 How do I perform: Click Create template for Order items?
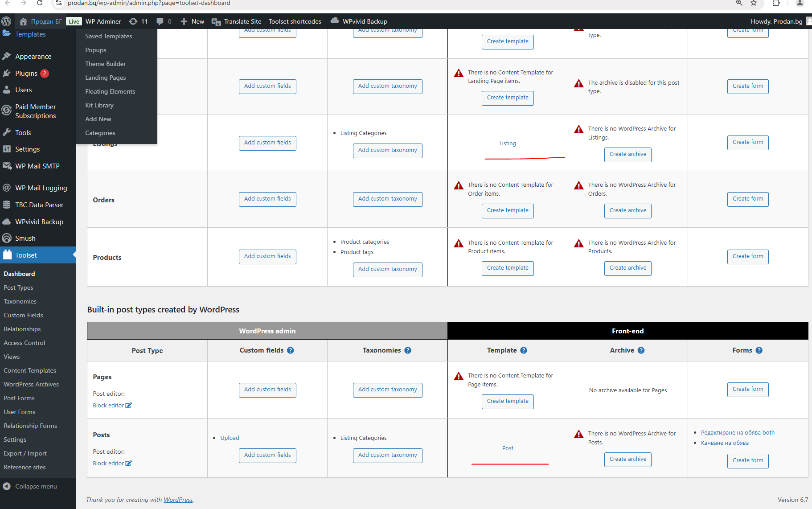508,210
